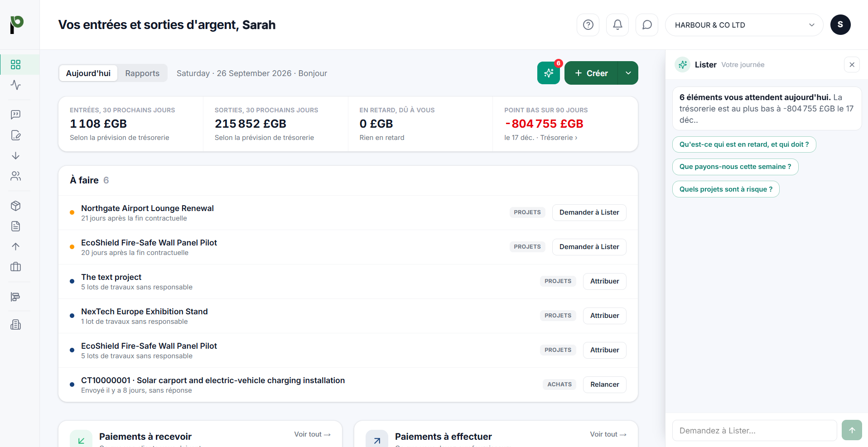This screenshot has width=868, height=447.
Task: Open the chat bubble icon in header
Action: point(647,25)
